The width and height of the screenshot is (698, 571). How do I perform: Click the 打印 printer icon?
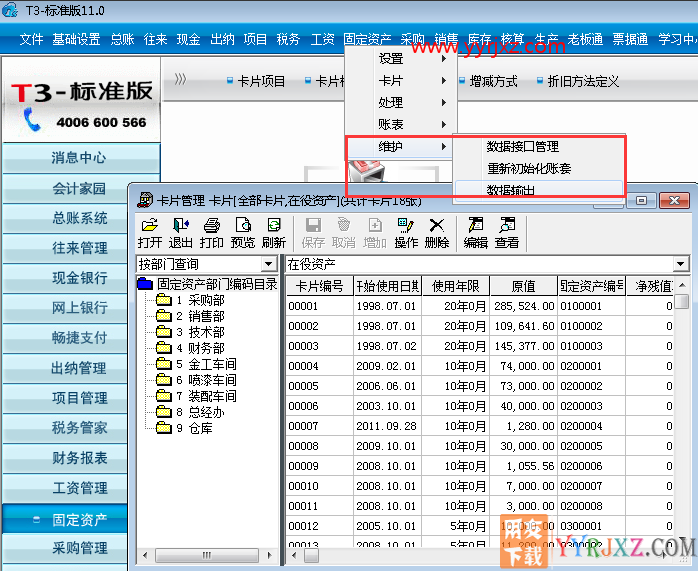click(211, 233)
